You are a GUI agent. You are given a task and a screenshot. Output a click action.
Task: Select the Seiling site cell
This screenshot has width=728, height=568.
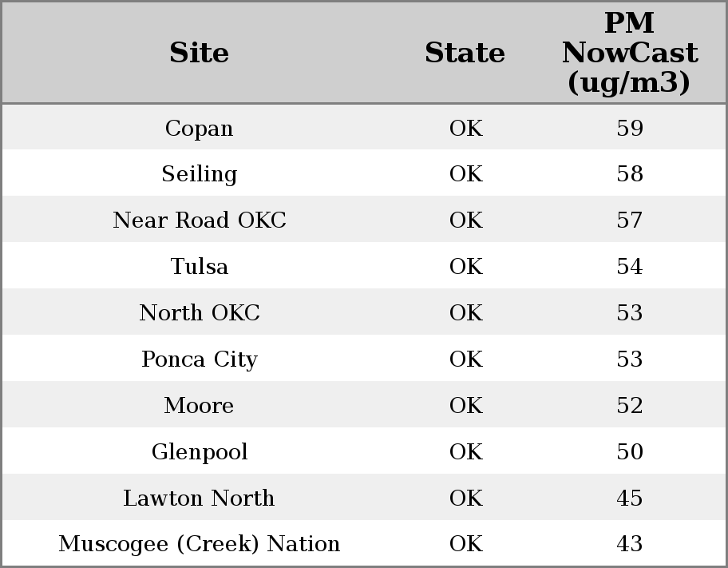coord(199,174)
